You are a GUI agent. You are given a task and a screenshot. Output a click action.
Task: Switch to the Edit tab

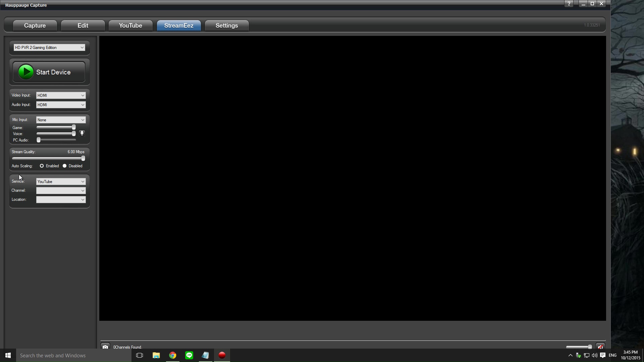pos(83,25)
